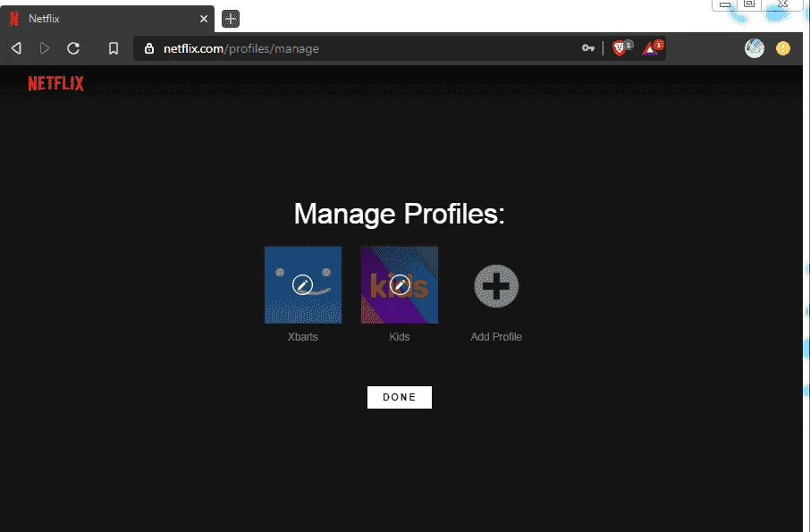810x532 pixels.
Task: Reload the page
Action: 73,48
